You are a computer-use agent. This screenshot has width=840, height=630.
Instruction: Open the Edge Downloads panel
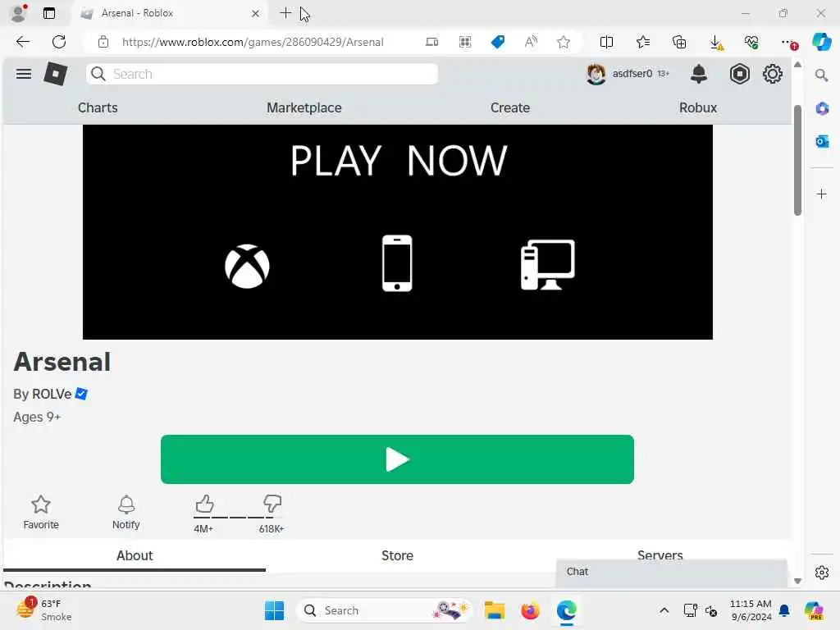click(715, 43)
